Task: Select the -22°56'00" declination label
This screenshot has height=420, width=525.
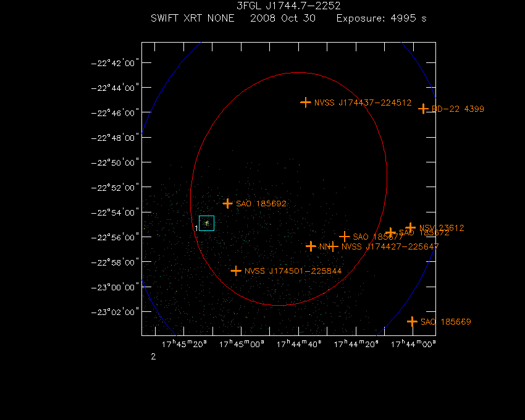Action: coord(115,237)
